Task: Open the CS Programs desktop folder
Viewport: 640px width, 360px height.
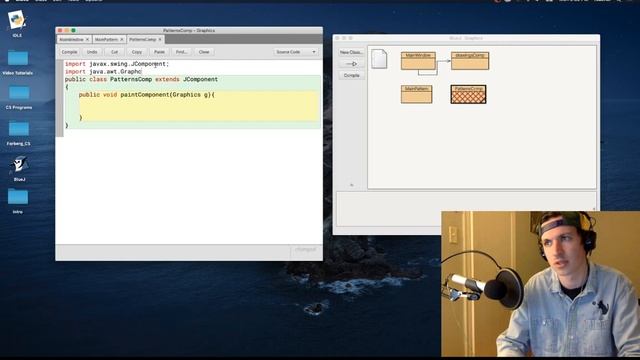Action: [x=19, y=93]
